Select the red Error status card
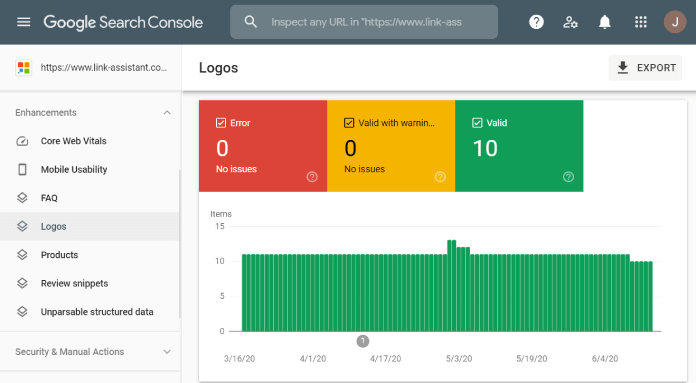 click(x=263, y=146)
